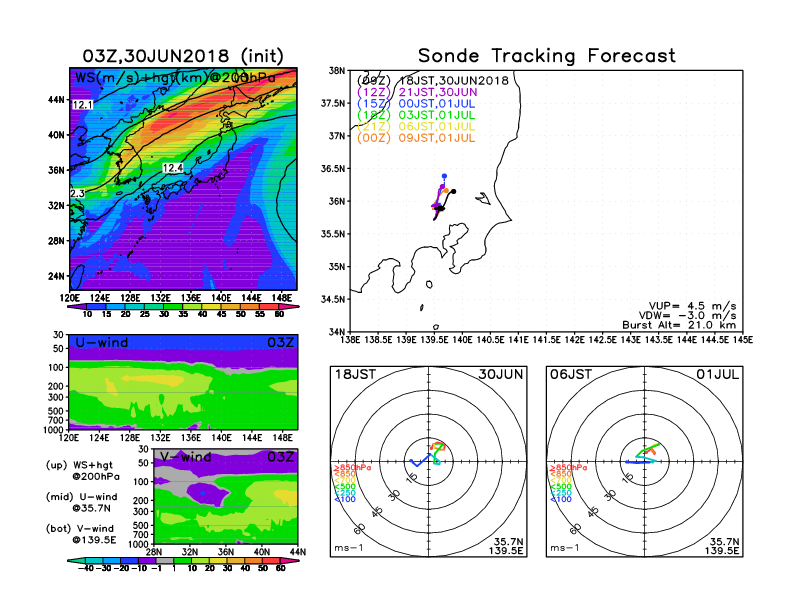Image resolution: width=792 pixels, height=612 pixels.
Task: Click the "03Z" label in the V-wind panel
Action: pos(280,457)
